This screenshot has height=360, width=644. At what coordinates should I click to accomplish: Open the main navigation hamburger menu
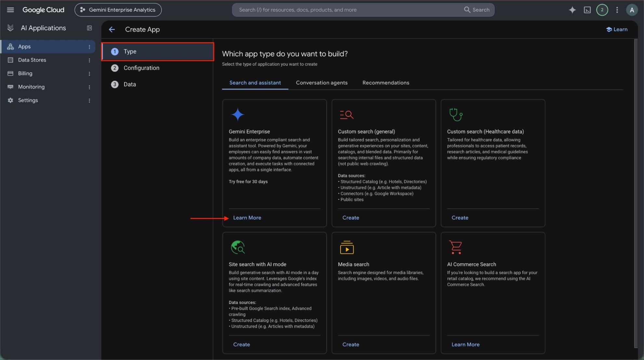(10, 10)
